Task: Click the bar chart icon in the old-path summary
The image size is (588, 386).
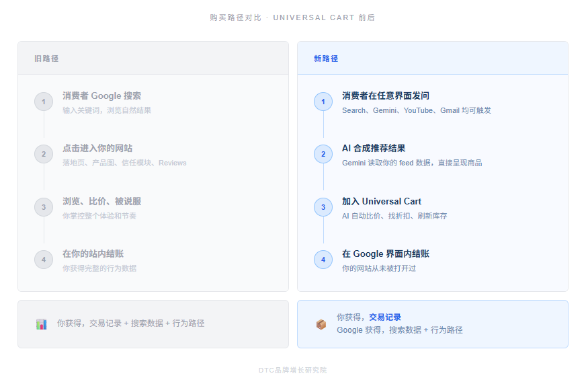Action: click(41, 324)
